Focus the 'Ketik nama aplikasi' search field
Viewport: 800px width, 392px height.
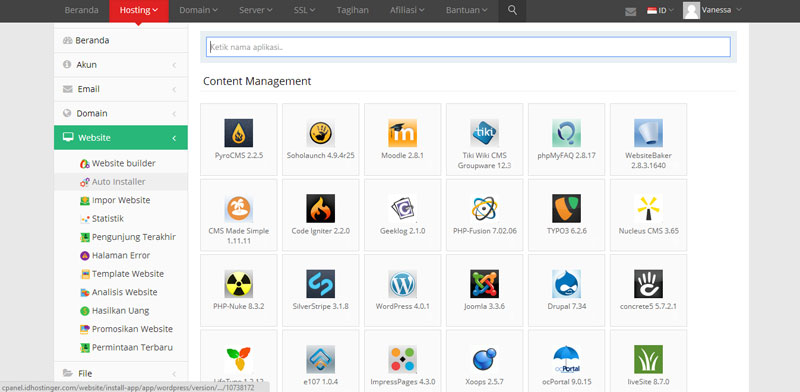(468, 47)
